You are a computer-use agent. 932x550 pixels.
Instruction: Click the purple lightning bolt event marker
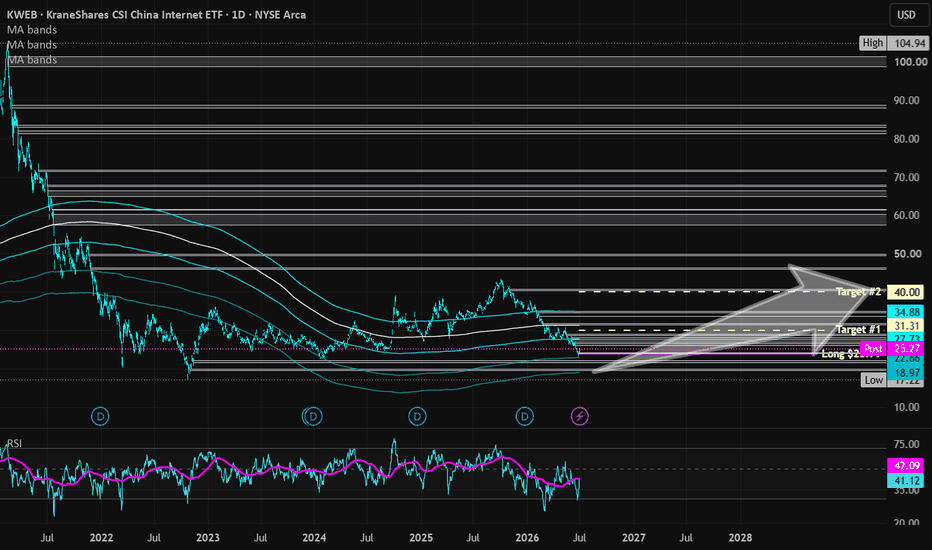click(580, 416)
